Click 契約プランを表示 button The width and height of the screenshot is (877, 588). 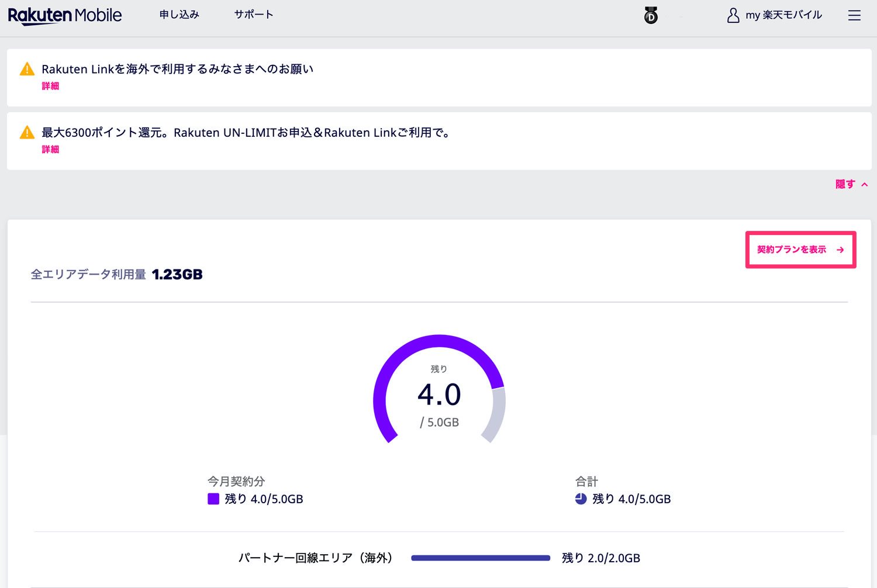pyautogui.click(x=800, y=250)
